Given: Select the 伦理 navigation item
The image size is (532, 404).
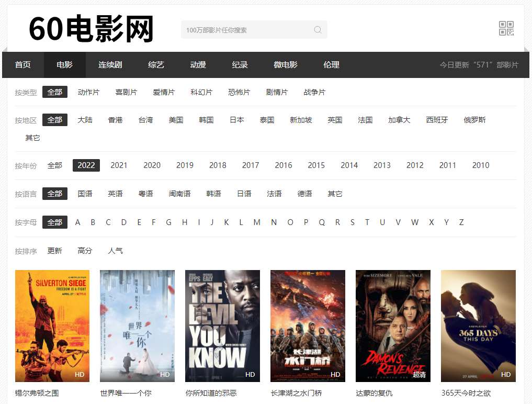Looking at the screenshot, I should tap(331, 65).
